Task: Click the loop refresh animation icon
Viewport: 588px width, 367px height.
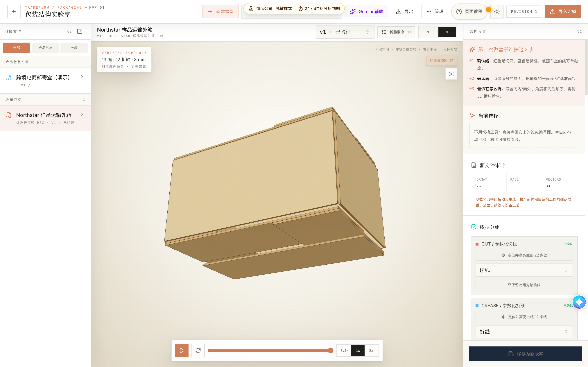Action: [x=198, y=350]
